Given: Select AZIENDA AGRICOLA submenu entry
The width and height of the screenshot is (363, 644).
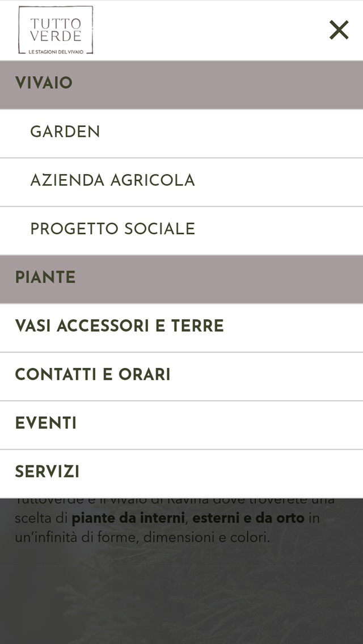Looking at the screenshot, I should [x=181, y=182].
